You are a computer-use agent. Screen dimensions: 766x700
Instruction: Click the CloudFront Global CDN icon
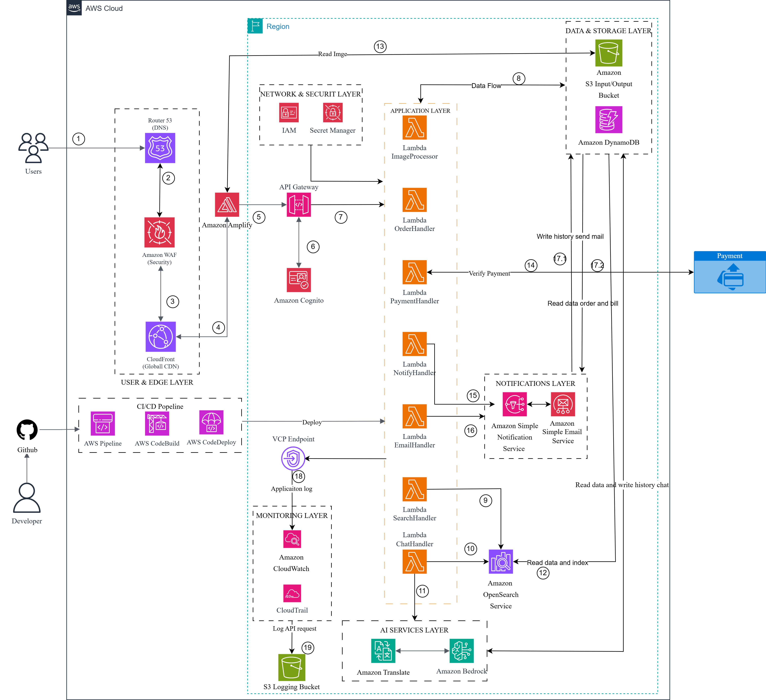click(160, 336)
